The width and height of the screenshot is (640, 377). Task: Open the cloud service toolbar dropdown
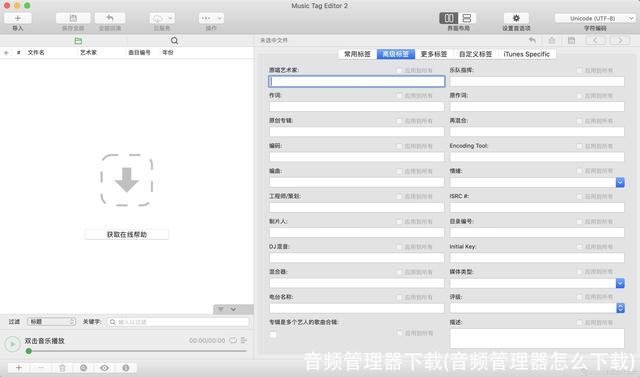click(162, 18)
